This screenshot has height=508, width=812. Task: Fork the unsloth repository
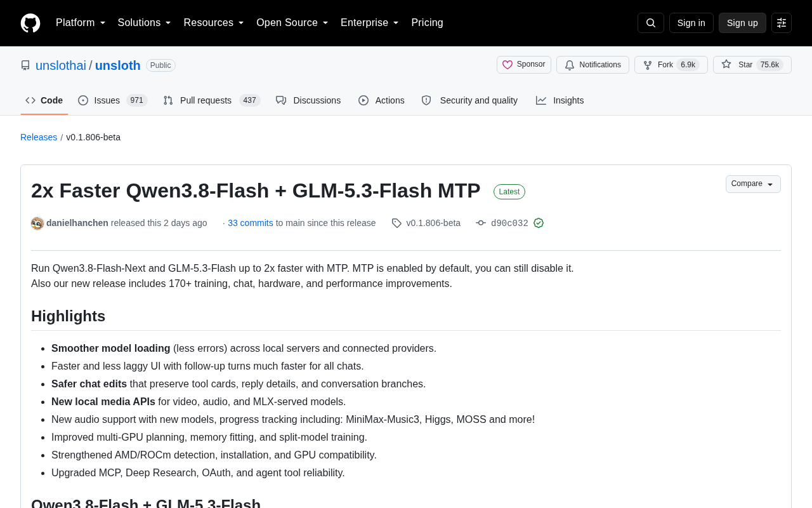coord(671,65)
